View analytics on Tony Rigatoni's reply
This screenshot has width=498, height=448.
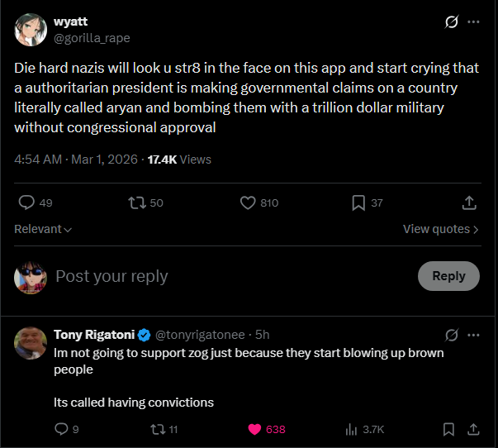[x=351, y=429]
